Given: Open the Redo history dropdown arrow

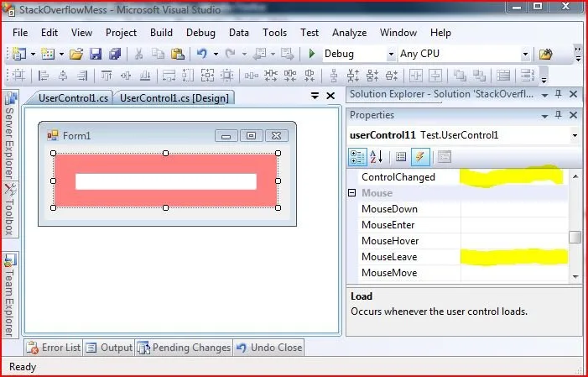Looking at the screenshot, I should [x=244, y=55].
